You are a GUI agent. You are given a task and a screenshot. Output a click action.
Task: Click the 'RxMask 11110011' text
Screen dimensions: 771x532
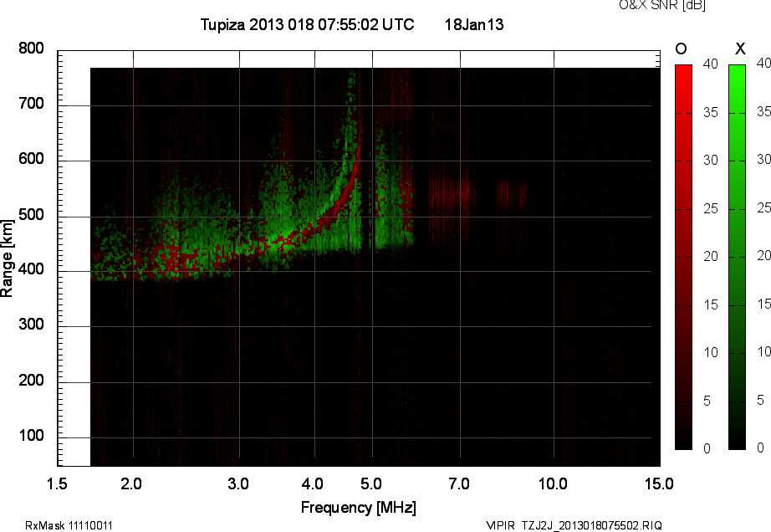(x=69, y=525)
